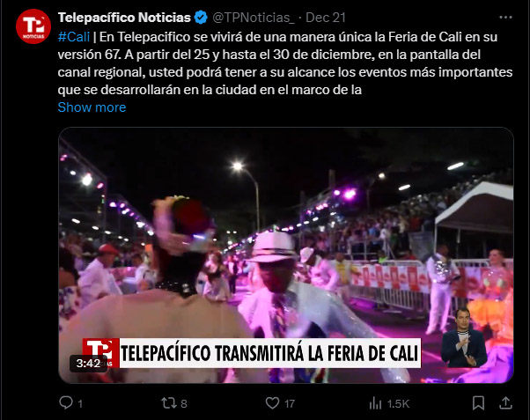Click the reply count number 1
Image resolution: width=530 pixels, height=420 pixels.
pos(80,403)
